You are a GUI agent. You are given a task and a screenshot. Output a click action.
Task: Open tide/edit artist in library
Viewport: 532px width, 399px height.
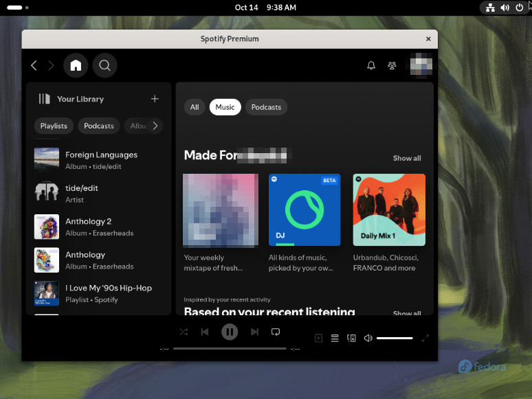coord(98,193)
